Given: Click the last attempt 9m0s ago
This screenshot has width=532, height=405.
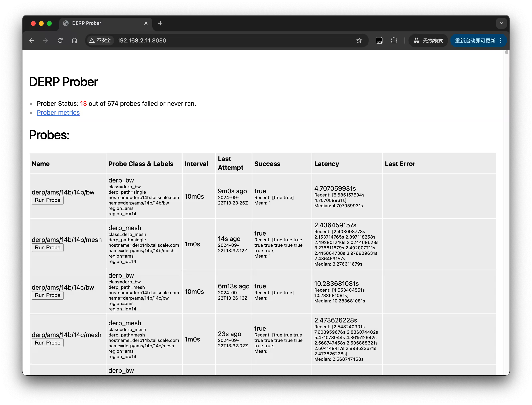Looking at the screenshot, I should click(x=232, y=191).
